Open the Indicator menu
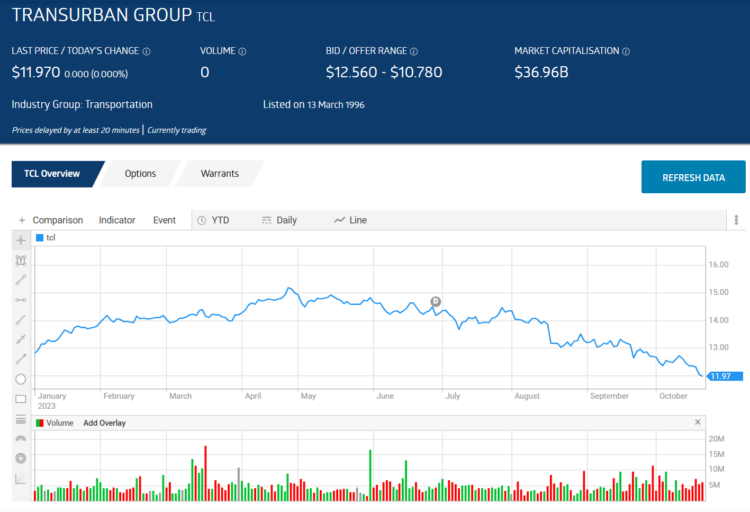 (x=117, y=220)
